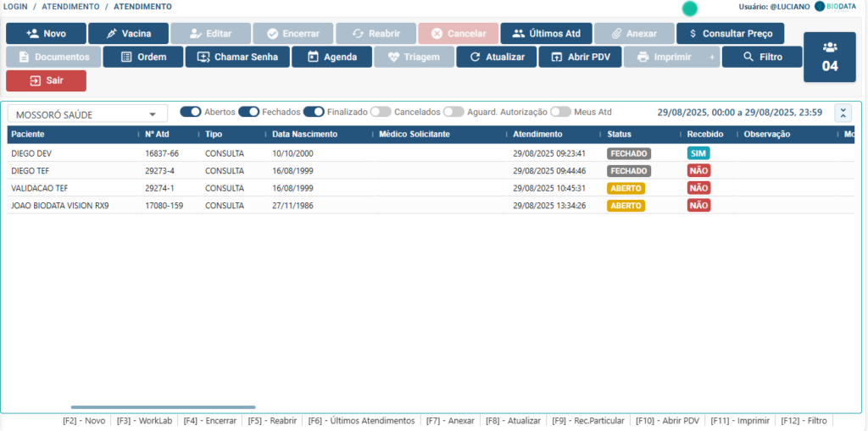Collapse the filter panel chevron button
This screenshot has width=868, height=431.
point(843,113)
